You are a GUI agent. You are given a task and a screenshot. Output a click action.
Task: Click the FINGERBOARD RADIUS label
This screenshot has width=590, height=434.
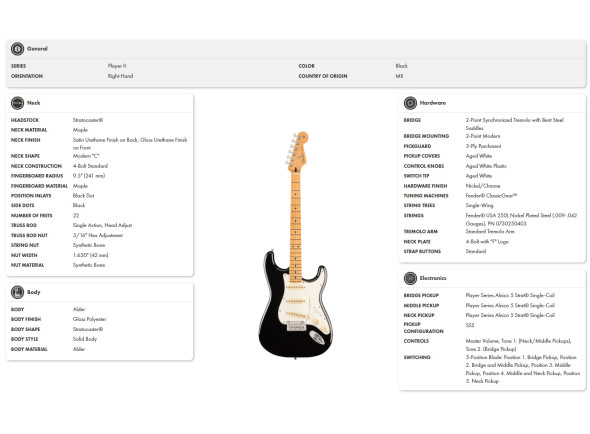point(37,176)
